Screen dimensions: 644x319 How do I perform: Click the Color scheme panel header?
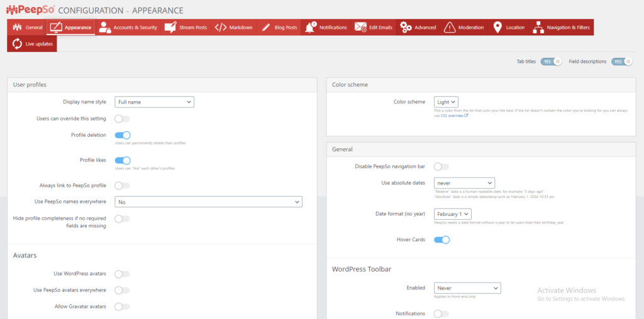(481, 85)
